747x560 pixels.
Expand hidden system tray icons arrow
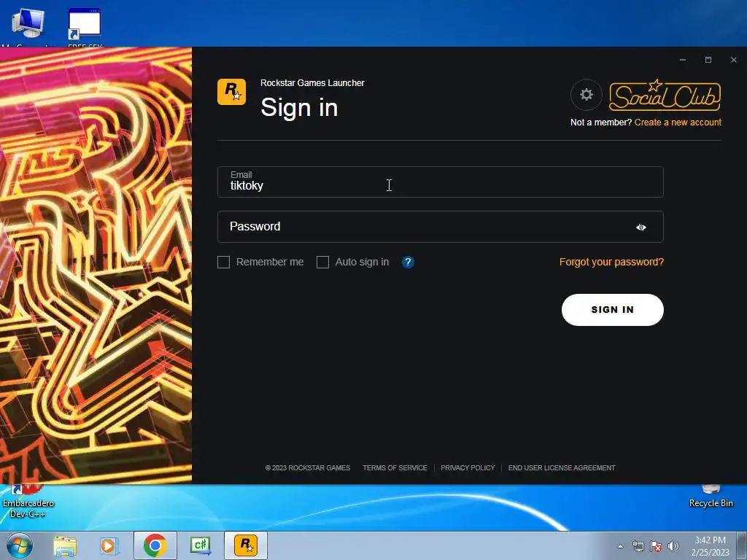point(620,546)
